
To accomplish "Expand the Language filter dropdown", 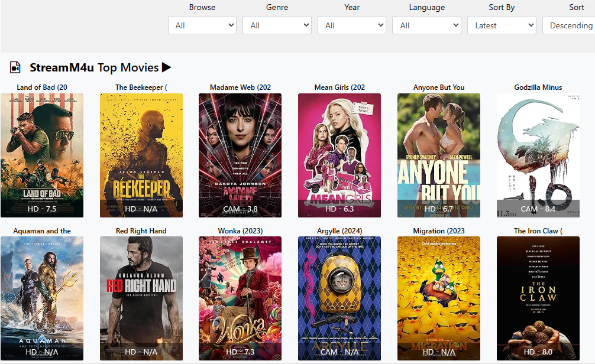I will point(426,25).
